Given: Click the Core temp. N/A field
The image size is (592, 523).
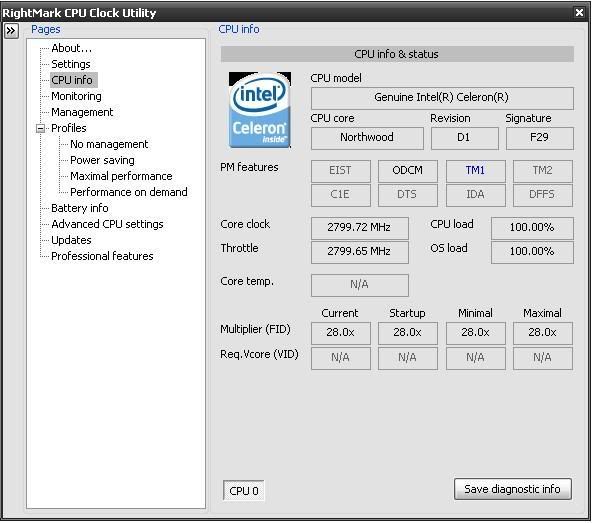Looking at the screenshot, I should pos(359,285).
